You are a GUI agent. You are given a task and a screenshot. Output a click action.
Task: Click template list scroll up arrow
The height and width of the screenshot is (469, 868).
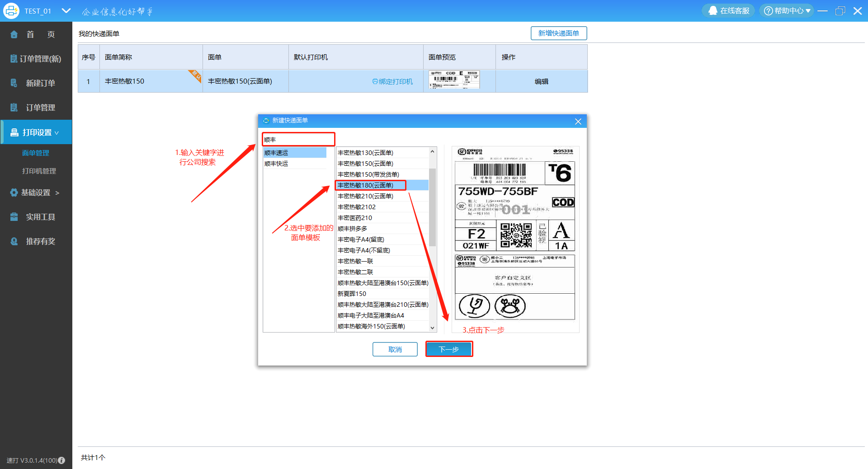tap(433, 151)
